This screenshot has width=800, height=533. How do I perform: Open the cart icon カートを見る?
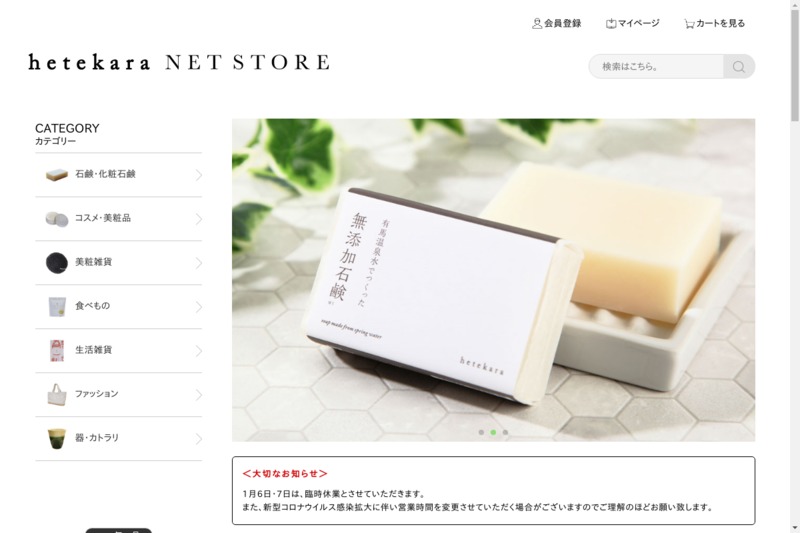pyautogui.click(x=689, y=23)
